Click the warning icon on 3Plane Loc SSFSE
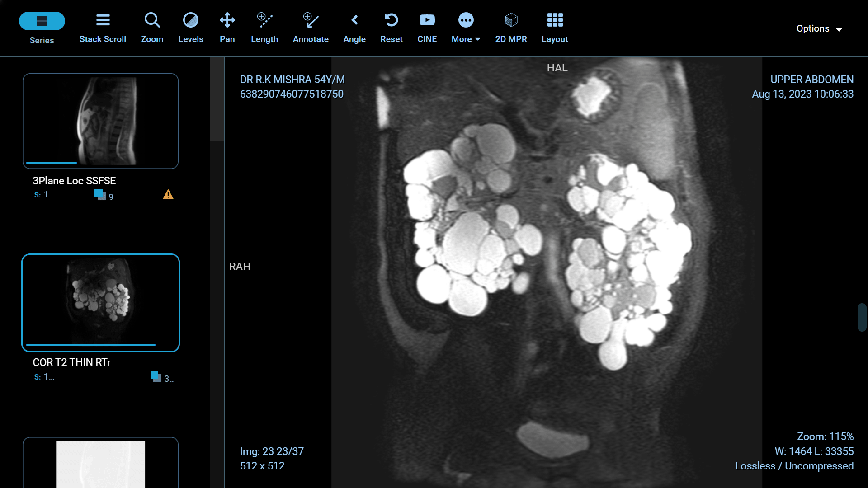 pos(168,194)
